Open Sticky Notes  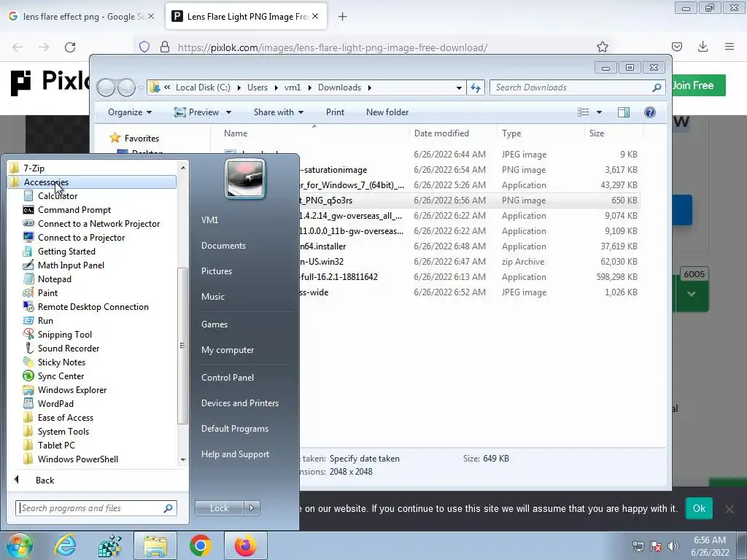[61, 362]
